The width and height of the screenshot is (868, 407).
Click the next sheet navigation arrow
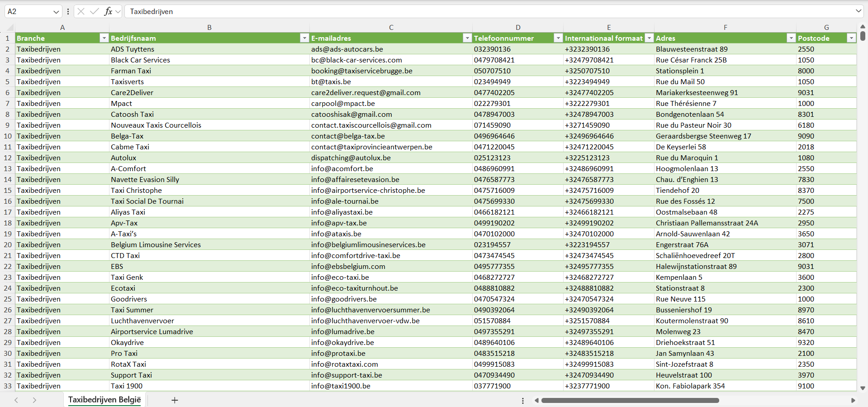[34, 400]
